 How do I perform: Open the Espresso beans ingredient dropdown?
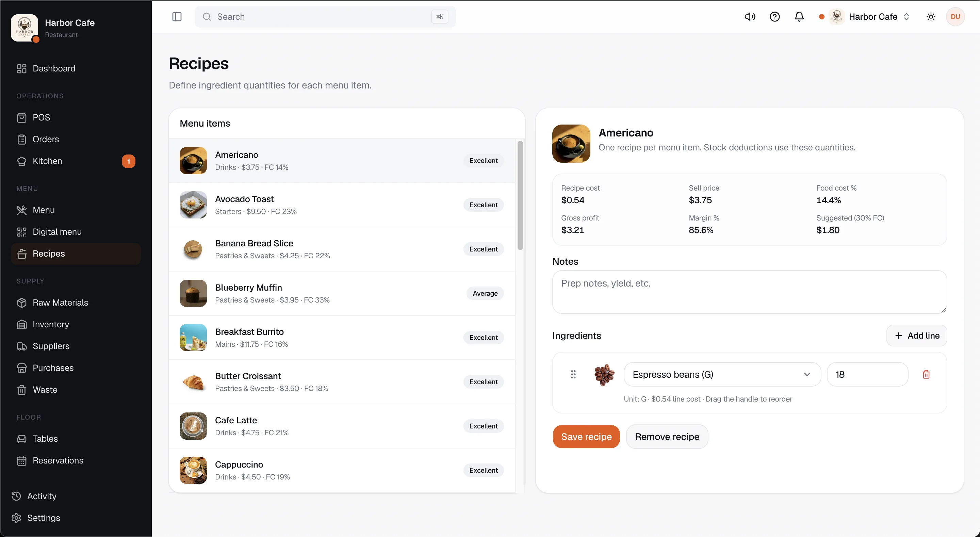(x=722, y=374)
